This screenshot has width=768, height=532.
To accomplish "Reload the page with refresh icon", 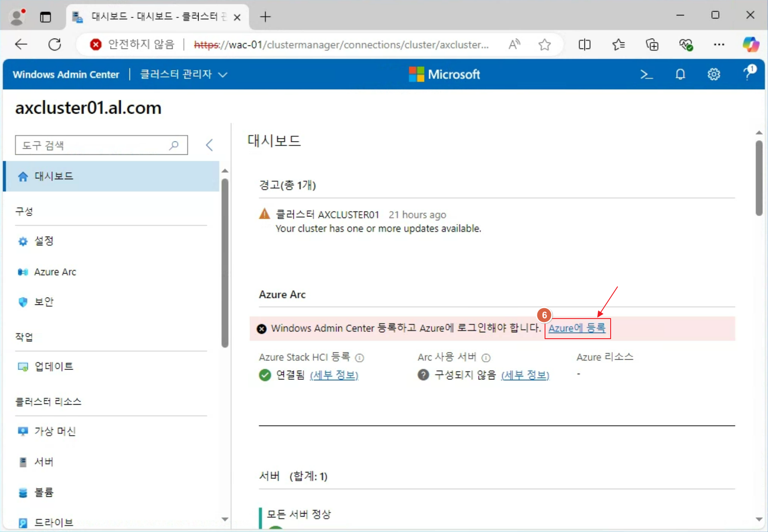I will tap(55, 44).
